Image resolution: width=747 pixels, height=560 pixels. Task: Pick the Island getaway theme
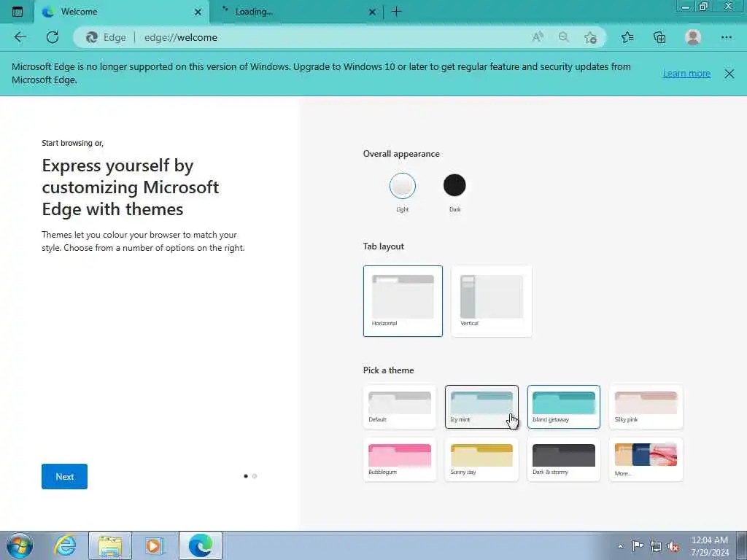[564, 407]
